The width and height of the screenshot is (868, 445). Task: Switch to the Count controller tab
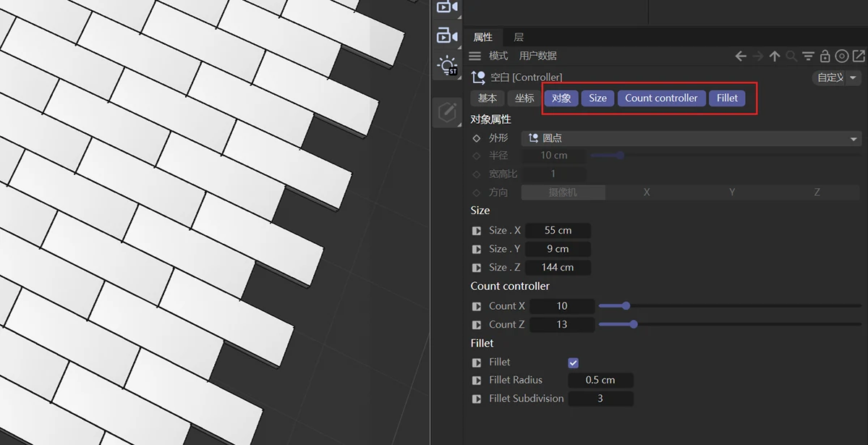tap(661, 98)
